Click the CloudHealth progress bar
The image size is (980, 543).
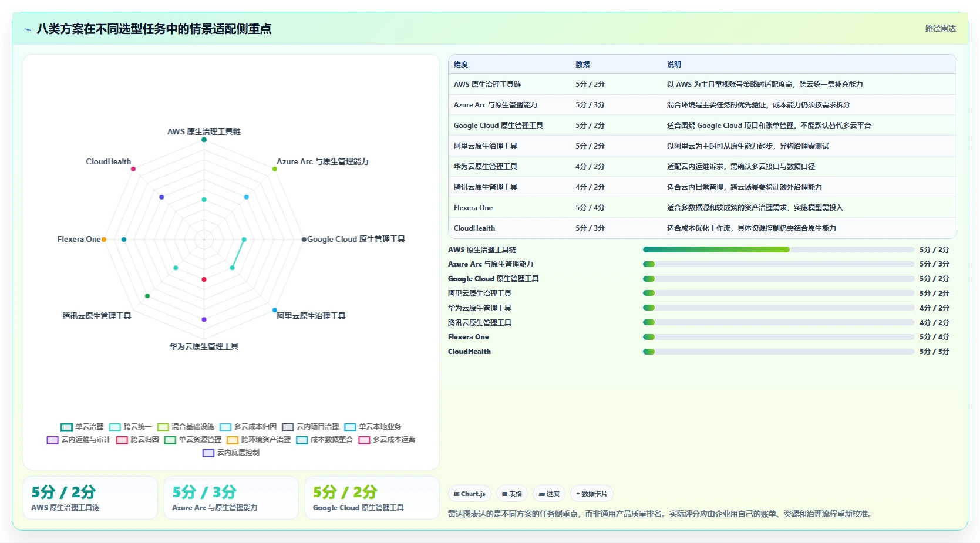[x=779, y=352]
